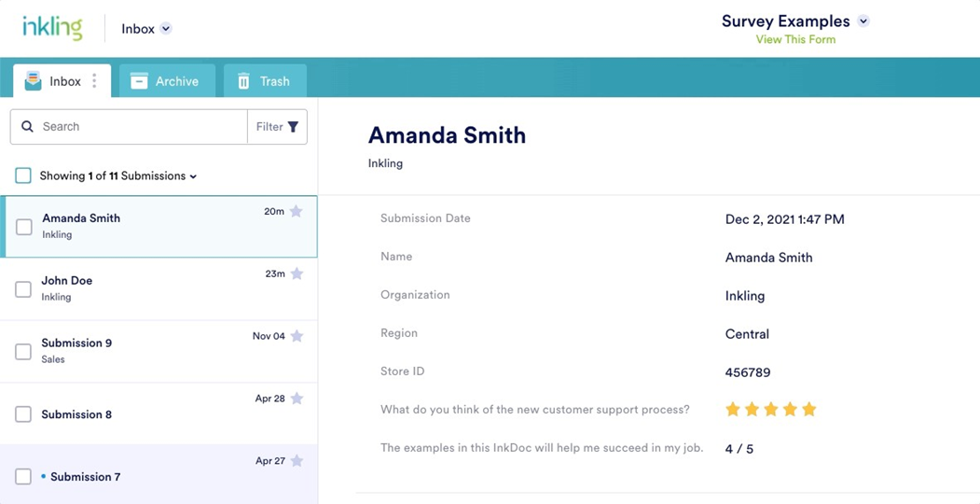This screenshot has width=980, height=504.
Task: Click the search magnifier icon
Action: point(27,127)
